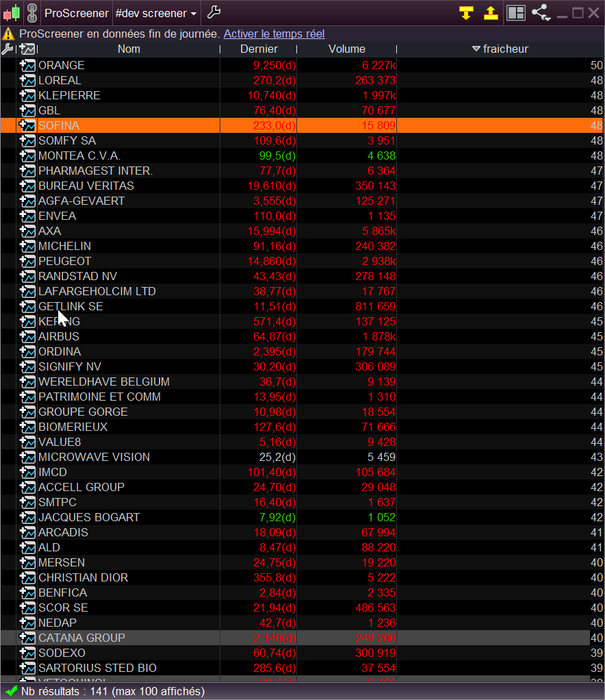Select the PATRIMOINE ET COMM row name
Image resolution: width=605 pixels, height=700 pixels.
point(99,397)
